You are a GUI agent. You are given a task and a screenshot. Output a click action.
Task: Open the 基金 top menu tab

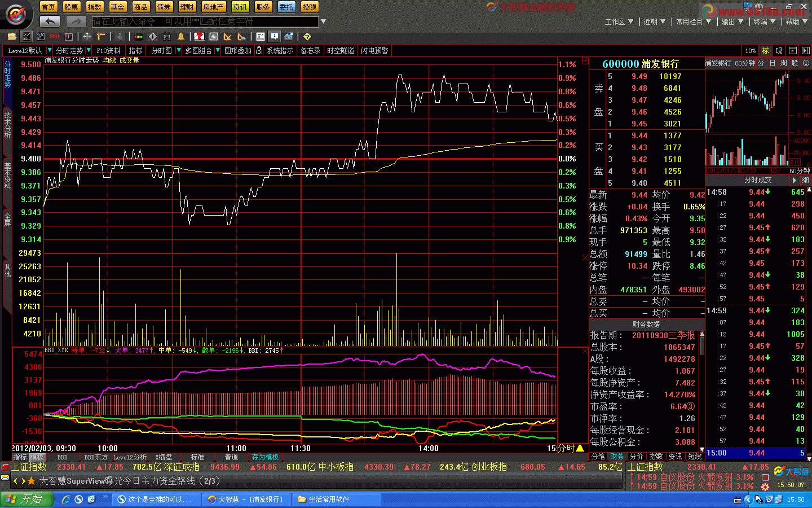coord(117,7)
